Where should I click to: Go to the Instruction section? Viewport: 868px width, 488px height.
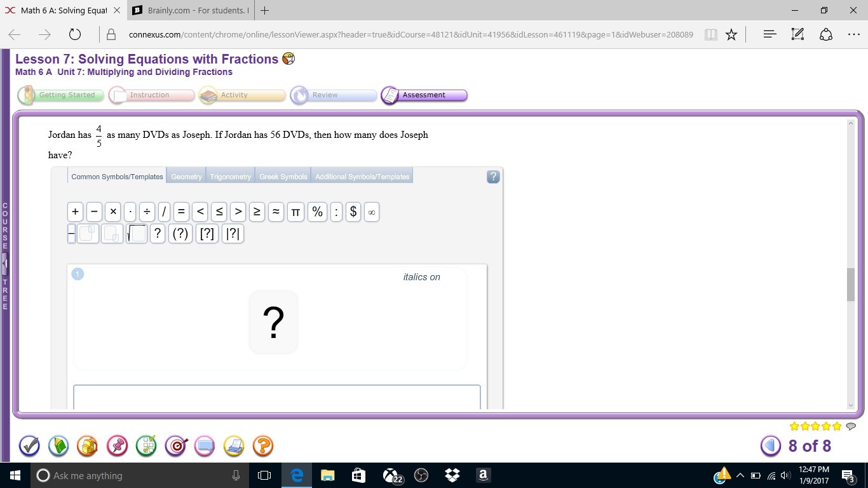tap(151, 95)
